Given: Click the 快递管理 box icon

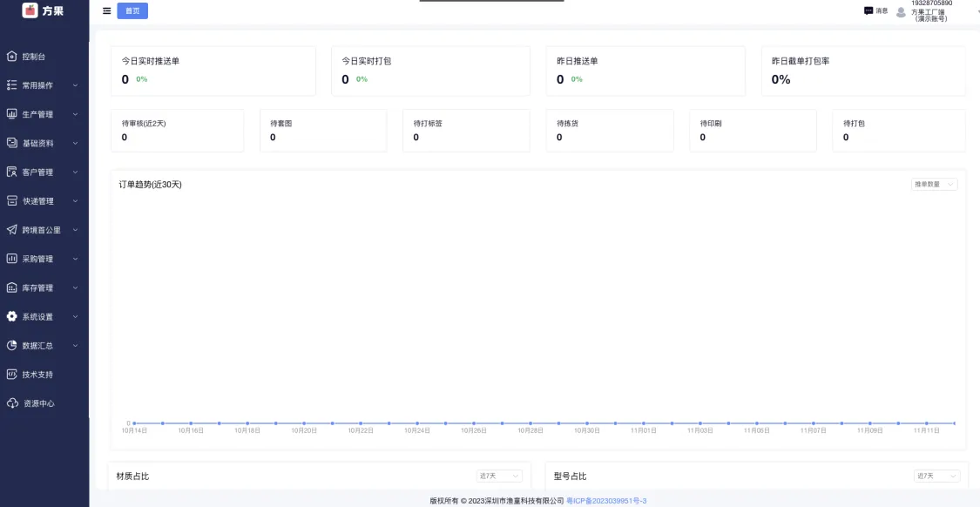Looking at the screenshot, I should click(11, 200).
